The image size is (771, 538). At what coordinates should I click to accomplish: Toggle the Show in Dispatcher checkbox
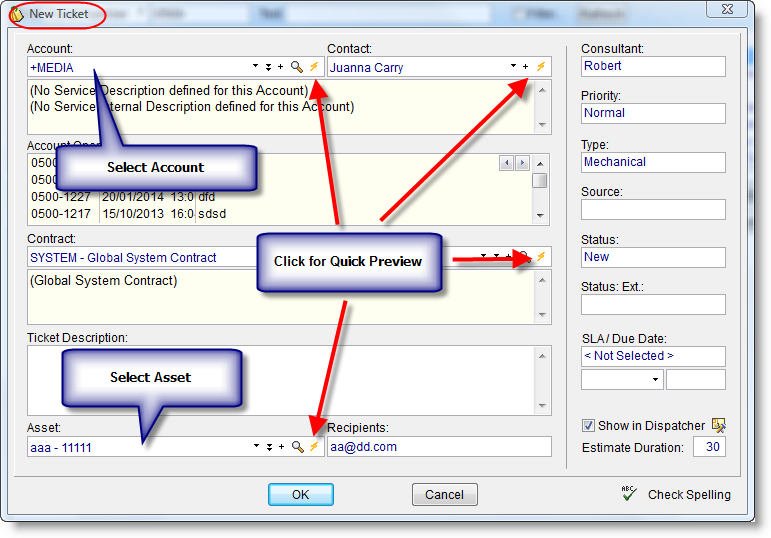tap(588, 426)
